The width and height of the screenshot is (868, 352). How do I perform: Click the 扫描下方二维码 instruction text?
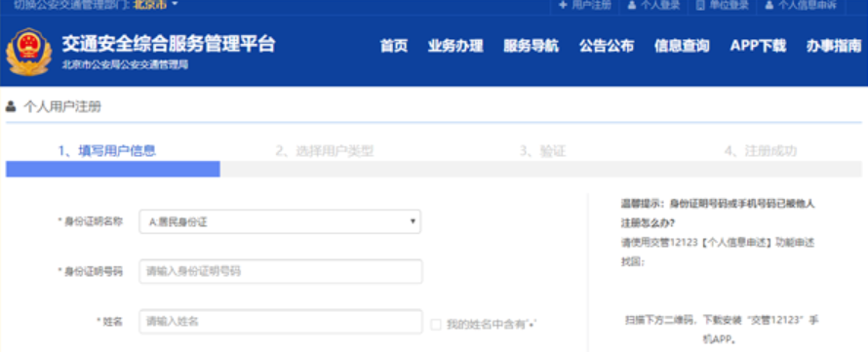[722, 330]
